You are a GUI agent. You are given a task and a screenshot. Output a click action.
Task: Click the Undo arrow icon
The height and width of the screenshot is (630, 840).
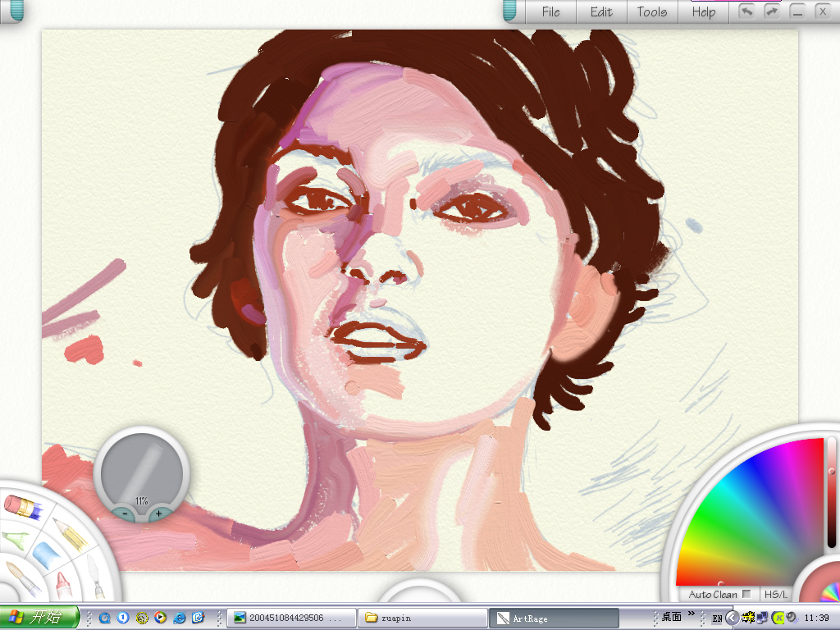[x=746, y=11]
